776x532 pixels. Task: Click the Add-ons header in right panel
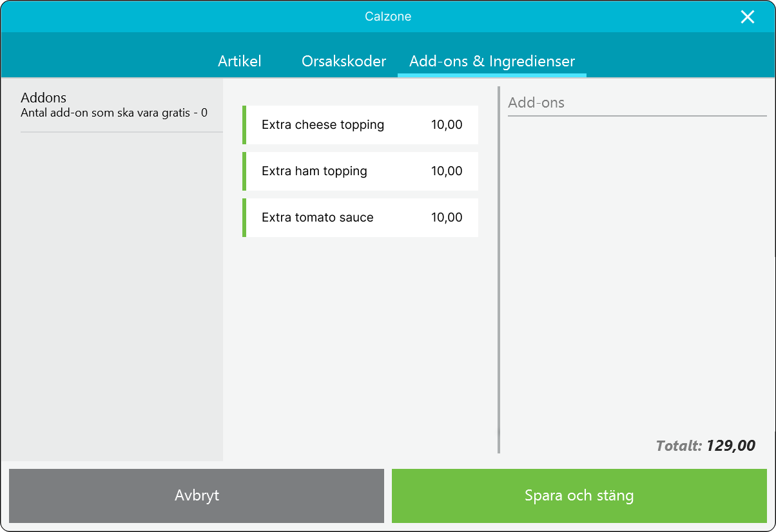pos(536,103)
